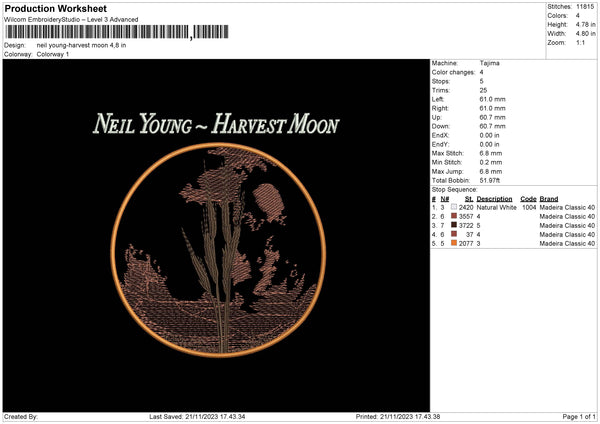The image size is (600, 424).
Task: Click the design name neil young-harvest moon
Action: [x=81, y=45]
